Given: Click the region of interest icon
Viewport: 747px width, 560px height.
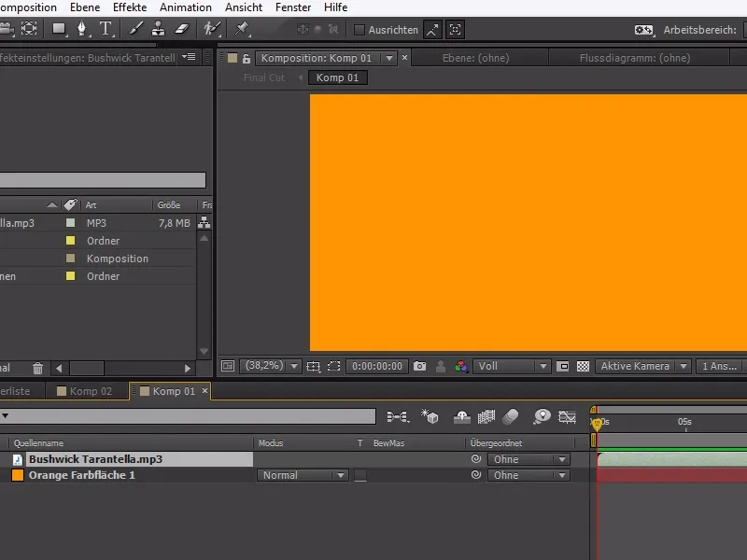Looking at the screenshot, I should [x=334, y=366].
